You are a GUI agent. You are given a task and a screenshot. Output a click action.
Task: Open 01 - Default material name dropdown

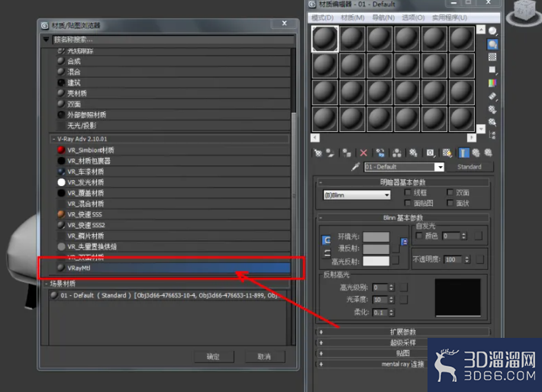440,167
